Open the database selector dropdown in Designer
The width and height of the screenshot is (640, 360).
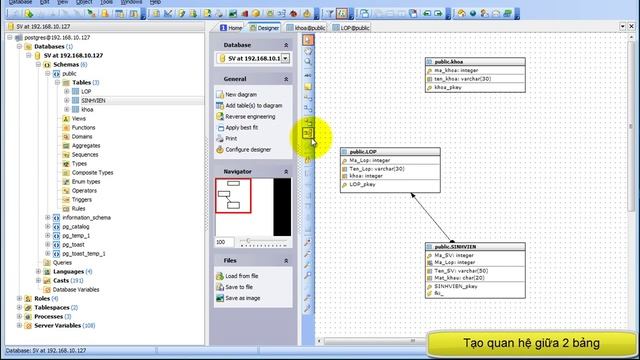(285, 58)
